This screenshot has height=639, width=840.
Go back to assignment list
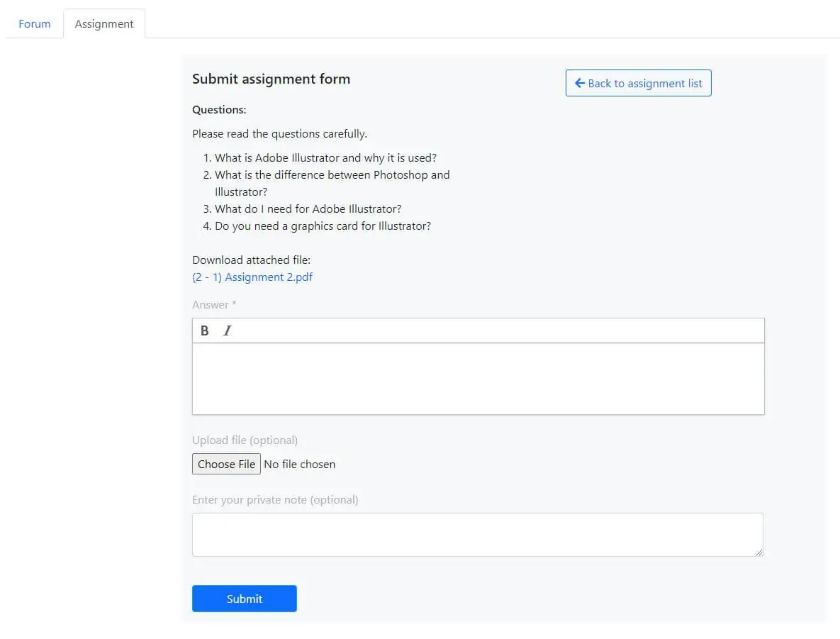pyautogui.click(x=638, y=83)
